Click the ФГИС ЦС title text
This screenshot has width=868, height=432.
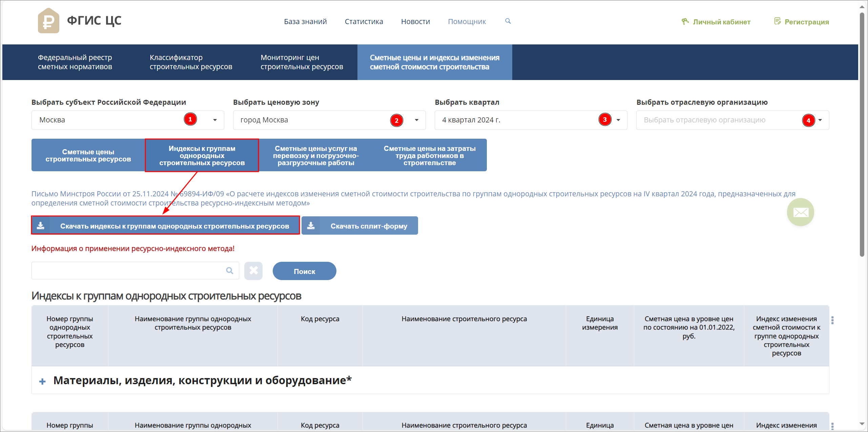(94, 20)
